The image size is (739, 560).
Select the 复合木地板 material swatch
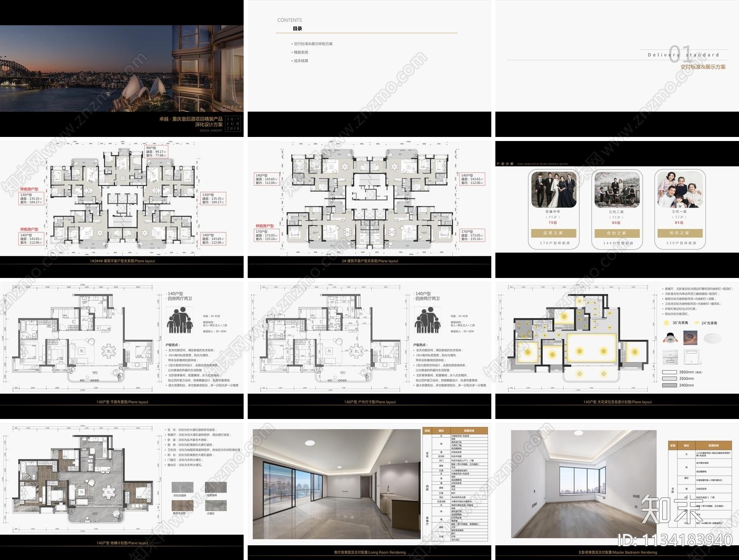coord(182,506)
